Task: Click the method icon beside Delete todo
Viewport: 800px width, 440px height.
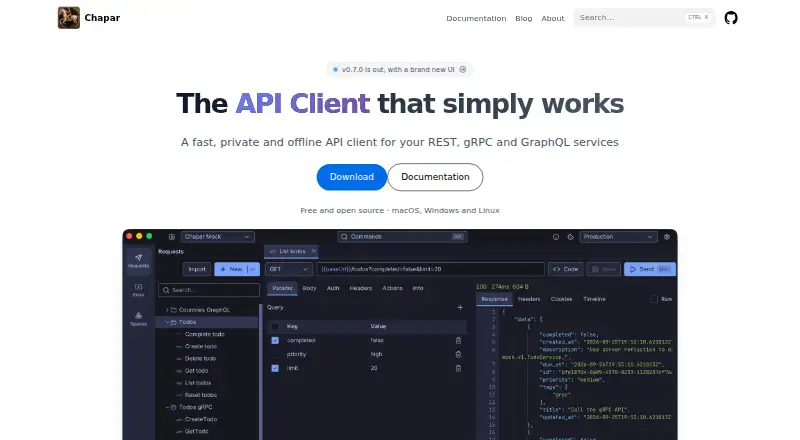Action: tap(179, 359)
